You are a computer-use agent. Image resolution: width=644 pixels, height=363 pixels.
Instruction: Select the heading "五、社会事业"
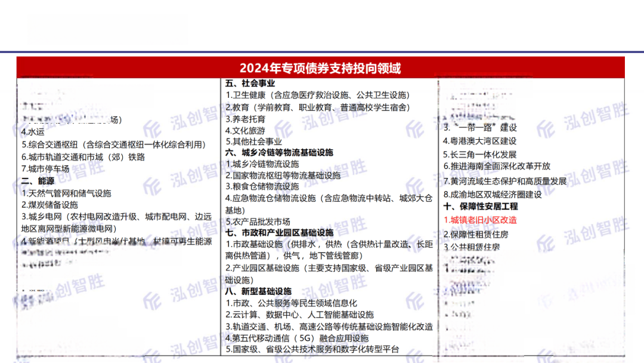point(250,83)
